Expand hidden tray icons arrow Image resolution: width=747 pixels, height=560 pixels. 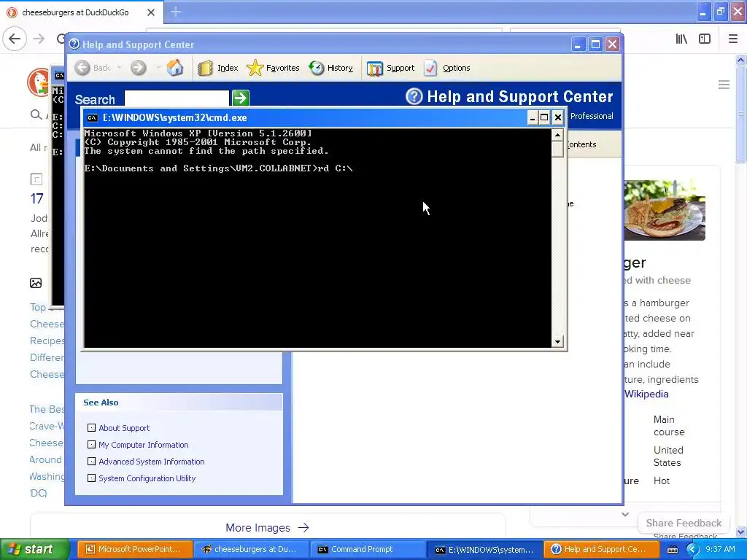point(692,550)
